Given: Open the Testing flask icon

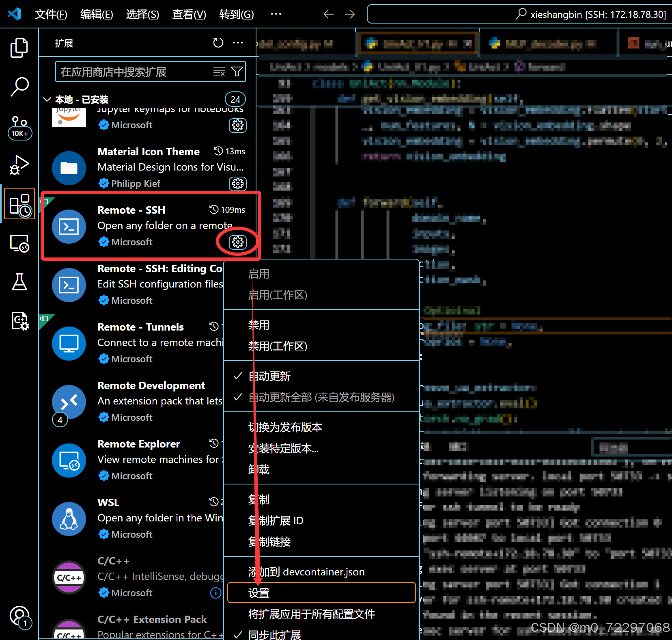Looking at the screenshot, I should click(19, 282).
